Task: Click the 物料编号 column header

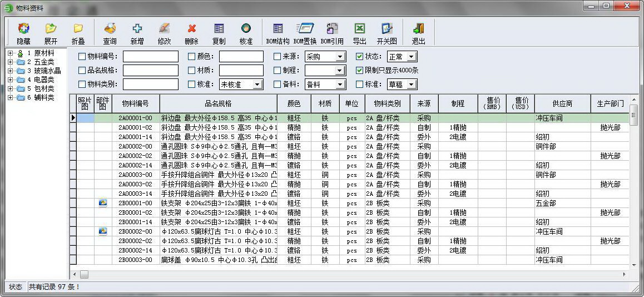Action: (x=136, y=104)
